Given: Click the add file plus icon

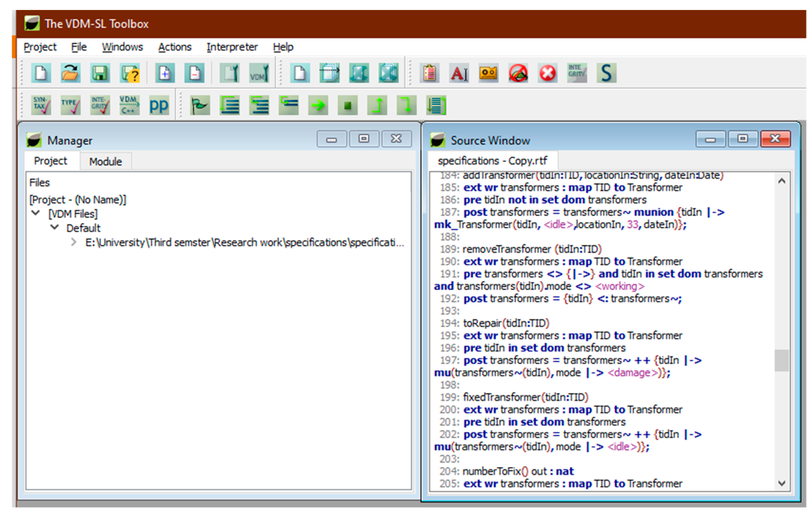Looking at the screenshot, I should [165, 73].
